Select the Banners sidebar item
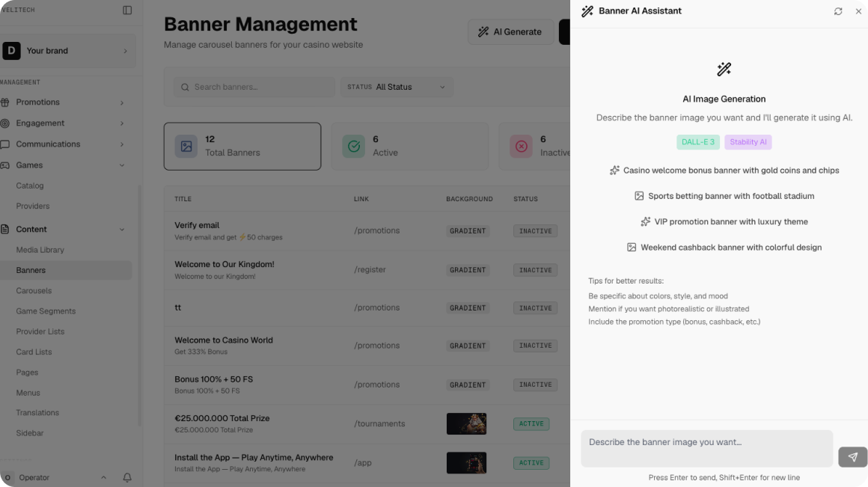 tap(66, 270)
